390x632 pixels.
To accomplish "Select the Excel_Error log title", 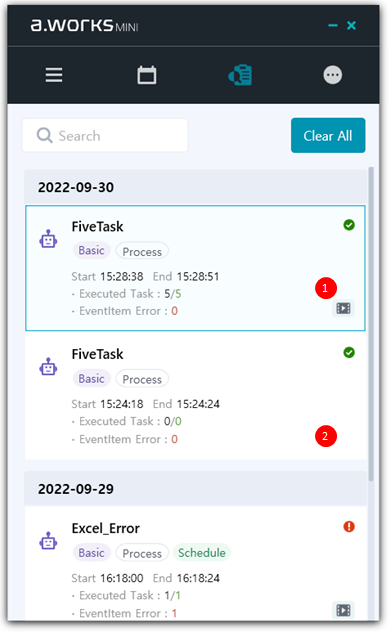I will [106, 528].
